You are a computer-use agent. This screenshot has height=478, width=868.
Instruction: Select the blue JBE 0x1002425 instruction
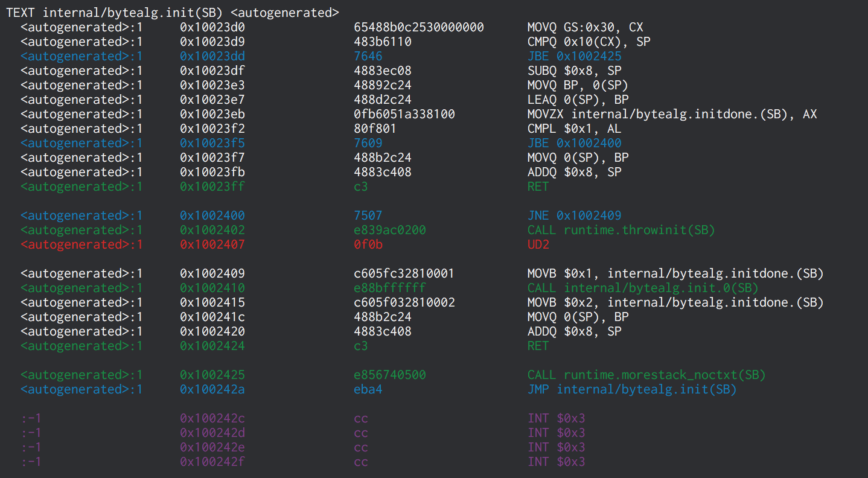pyautogui.click(x=574, y=56)
